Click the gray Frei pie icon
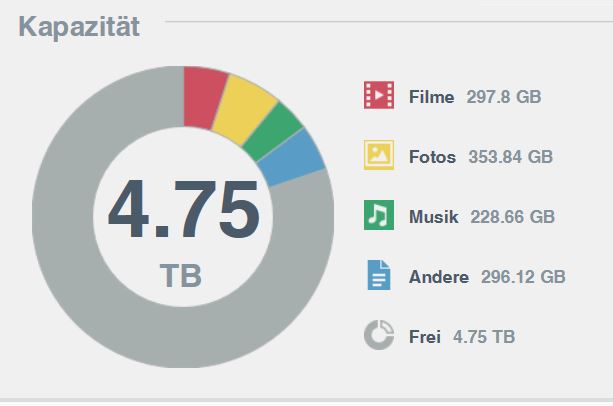Viewport: 613px width, 406px height. pyautogui.click(x=379, y=335)
